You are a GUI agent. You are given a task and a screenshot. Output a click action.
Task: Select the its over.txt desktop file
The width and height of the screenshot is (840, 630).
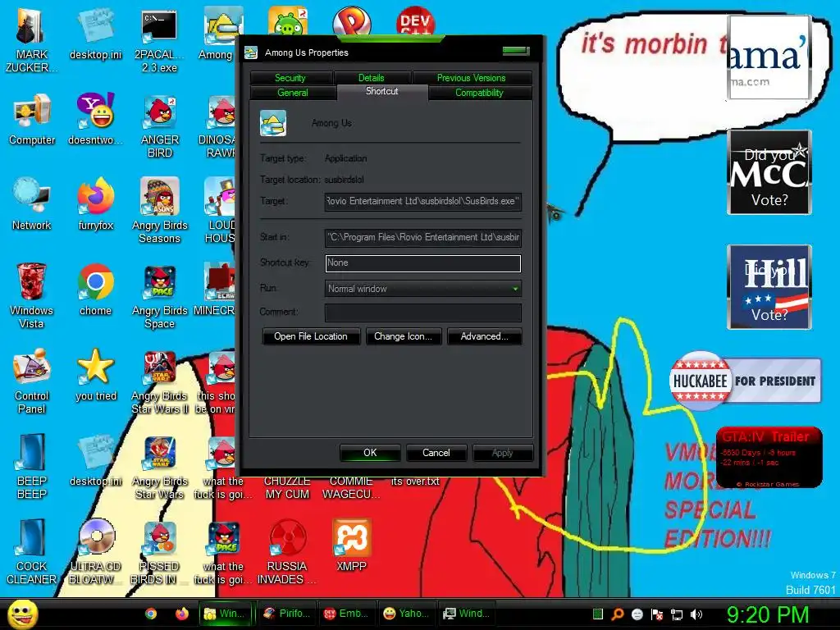tap(415, 481)
